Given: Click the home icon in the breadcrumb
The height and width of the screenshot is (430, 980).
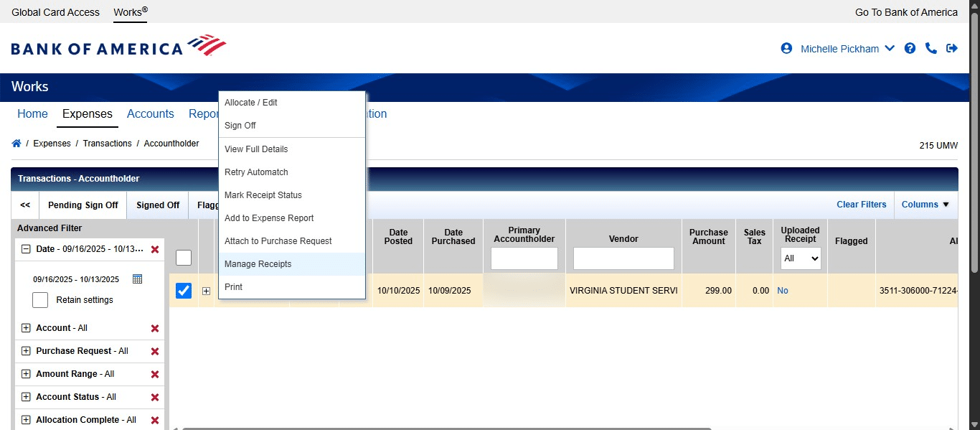Looking at the screenshot, I should (x=16, y=143).
